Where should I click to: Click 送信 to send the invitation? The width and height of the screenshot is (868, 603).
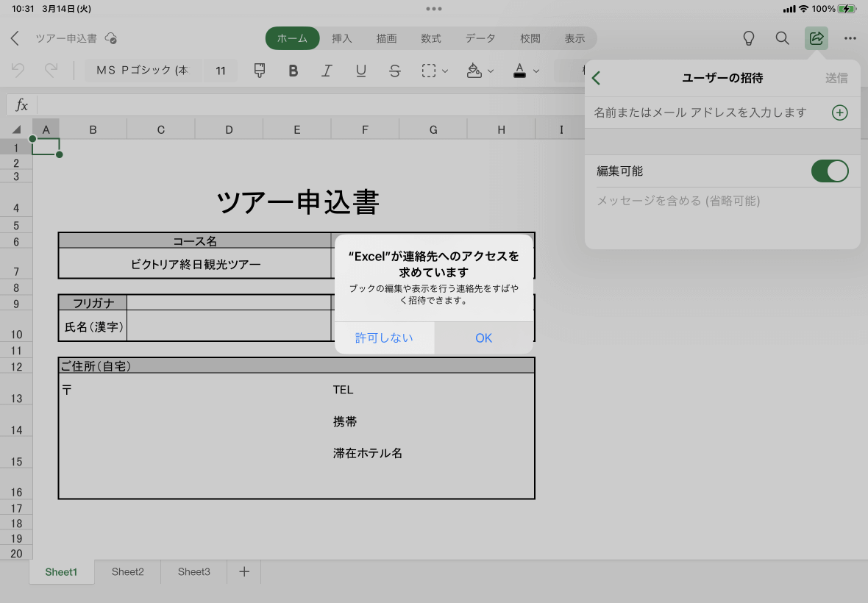click(837, 78)
